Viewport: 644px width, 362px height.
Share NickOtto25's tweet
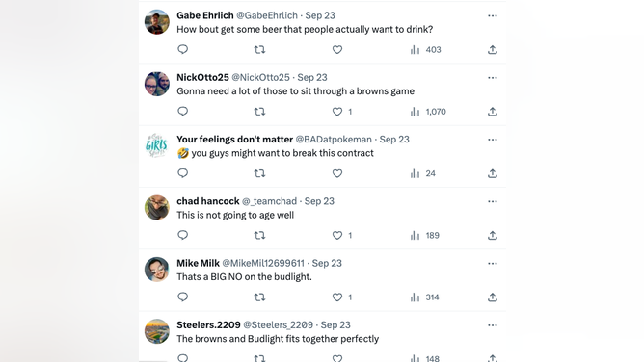pos(493,112)
